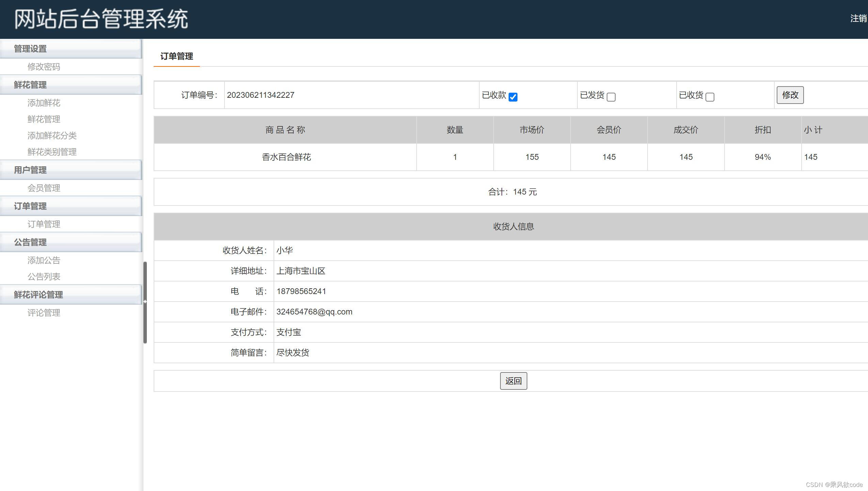
Task: Select 鲜花类别管理 menu item
Action: [52, 152]
